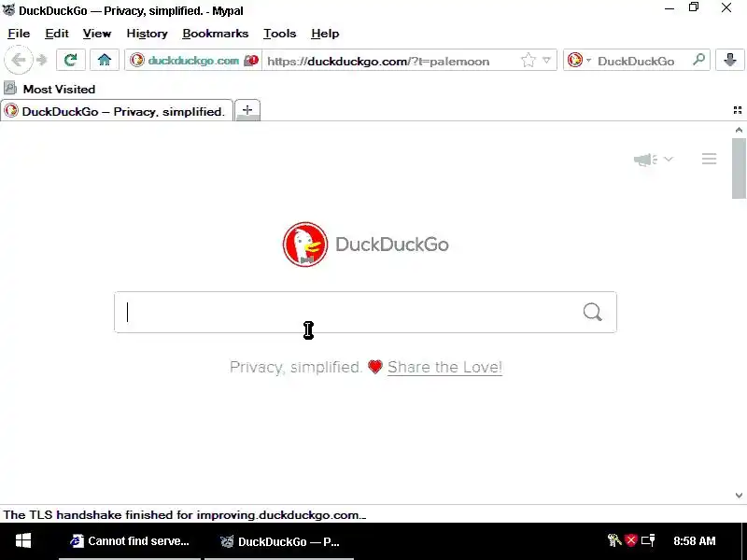
Task: Click the DuckDuckGo duck logo
Action: click(x=305, y=245)
